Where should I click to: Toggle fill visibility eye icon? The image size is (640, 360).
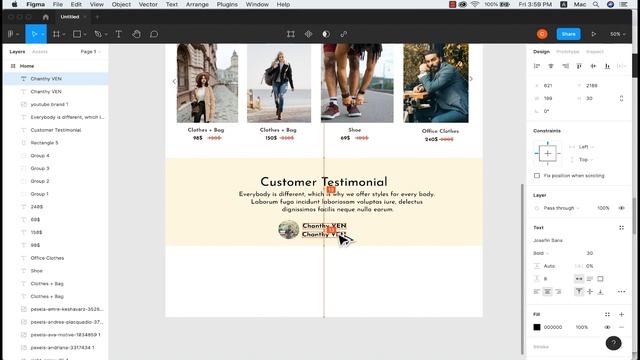(x=607, y=327)
